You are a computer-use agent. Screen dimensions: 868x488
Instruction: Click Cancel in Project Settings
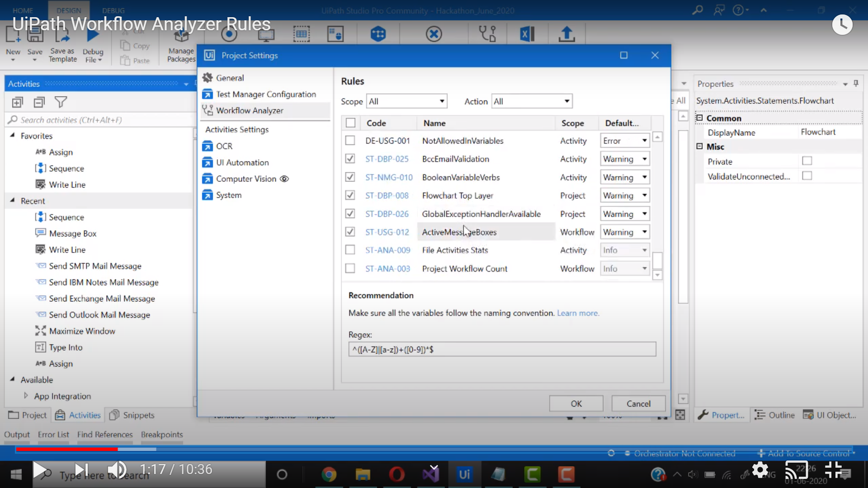pyautogui.click(x=638, y=404)
